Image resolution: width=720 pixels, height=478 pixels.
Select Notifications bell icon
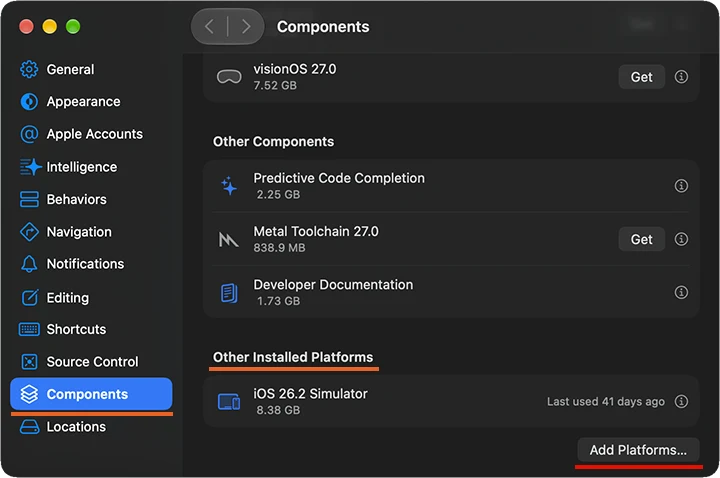point(29,264)
